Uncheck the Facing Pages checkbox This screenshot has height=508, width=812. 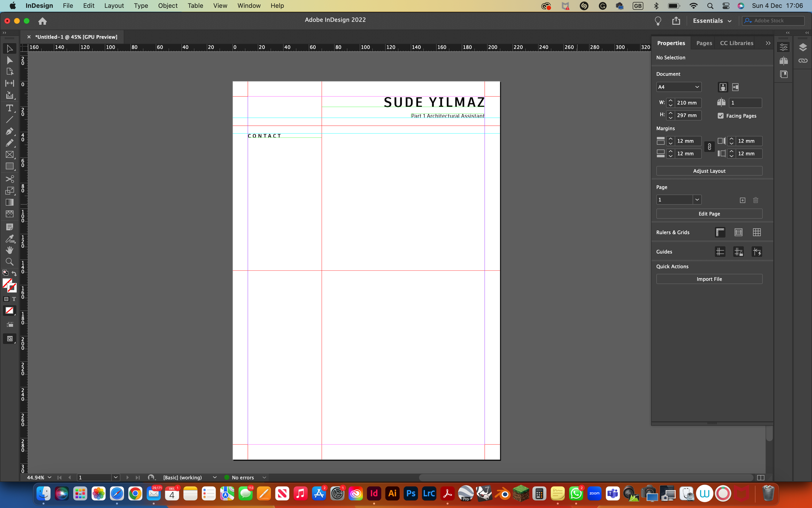coord(720,116)
